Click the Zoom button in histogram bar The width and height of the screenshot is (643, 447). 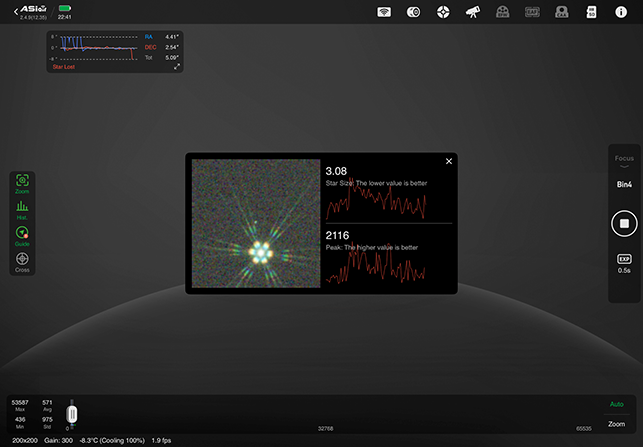point(616,424)
